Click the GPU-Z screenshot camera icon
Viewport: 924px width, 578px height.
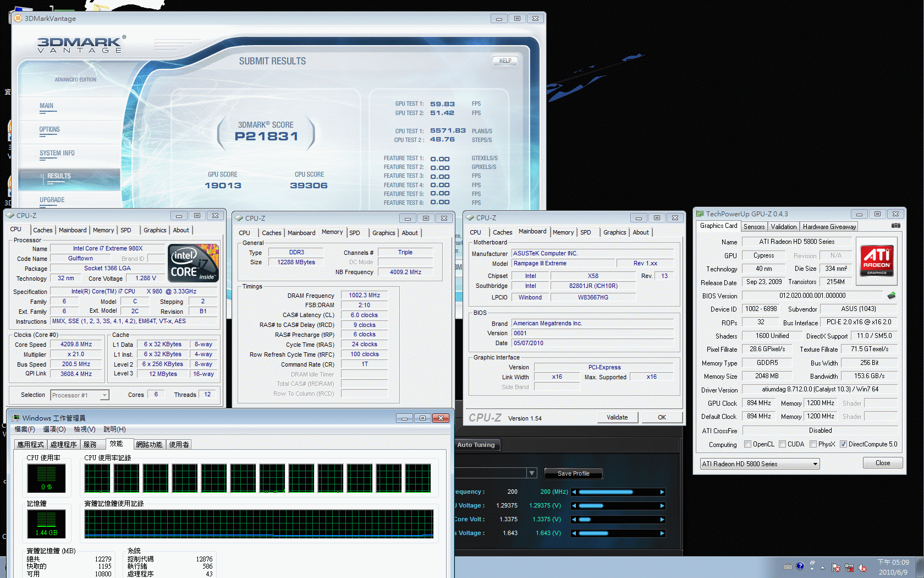[896, 226]
